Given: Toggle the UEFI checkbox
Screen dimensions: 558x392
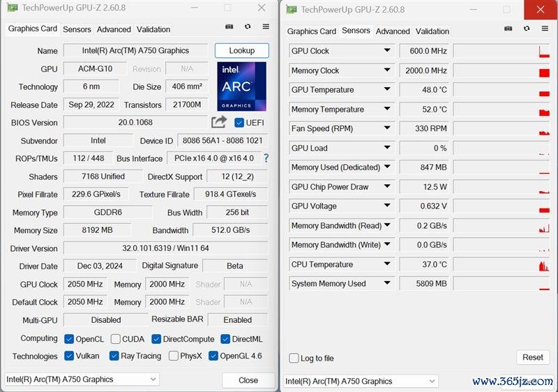Looking at the screenshot, I should pyautogui.click(x=239, y=123).
